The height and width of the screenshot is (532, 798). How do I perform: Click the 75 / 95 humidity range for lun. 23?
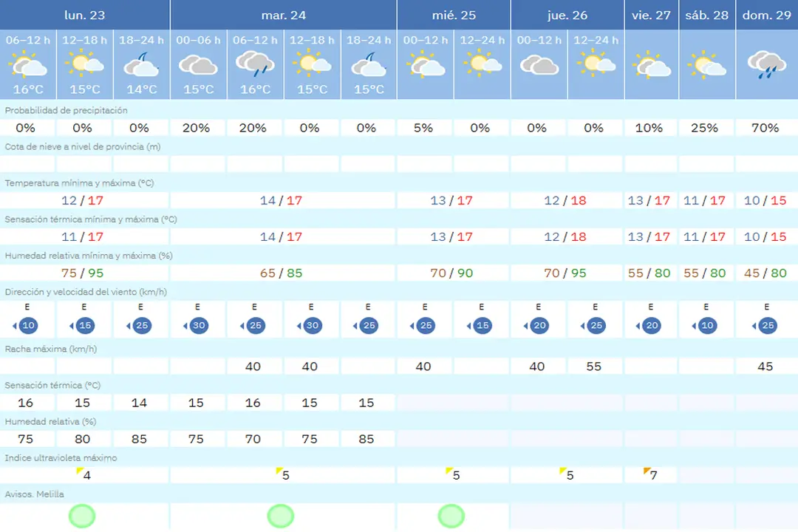pyautogui.click(x=82, y=273)
